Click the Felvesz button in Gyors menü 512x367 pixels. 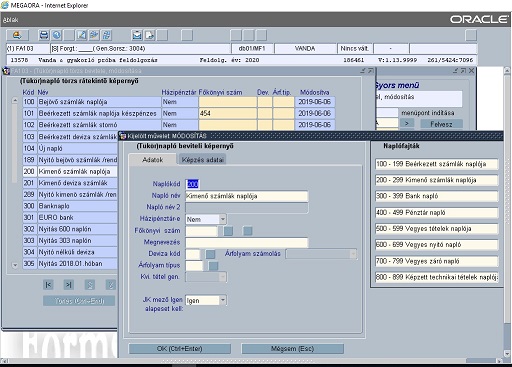tap(441, 124)
